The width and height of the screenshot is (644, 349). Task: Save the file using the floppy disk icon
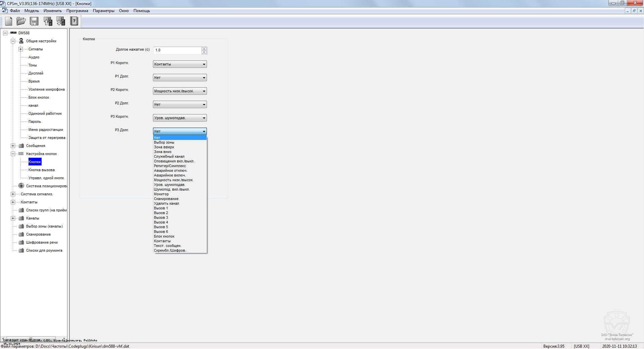pos(34,21)
